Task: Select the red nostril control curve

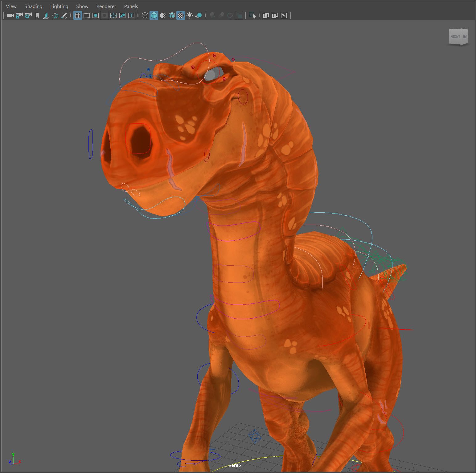Action: point(138,138)
